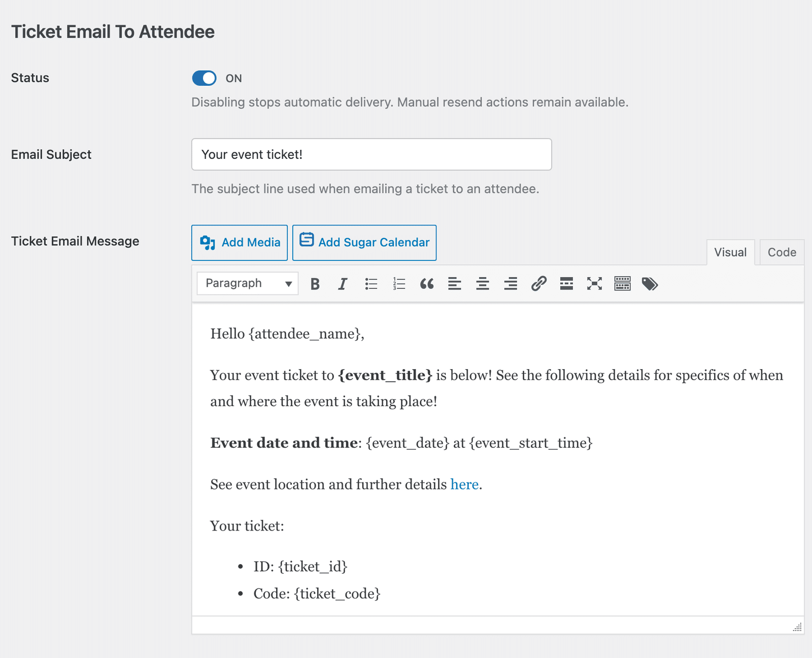Apply blockquote formatting
Viewport: 812px width, 658px height.
pos(427,284)
